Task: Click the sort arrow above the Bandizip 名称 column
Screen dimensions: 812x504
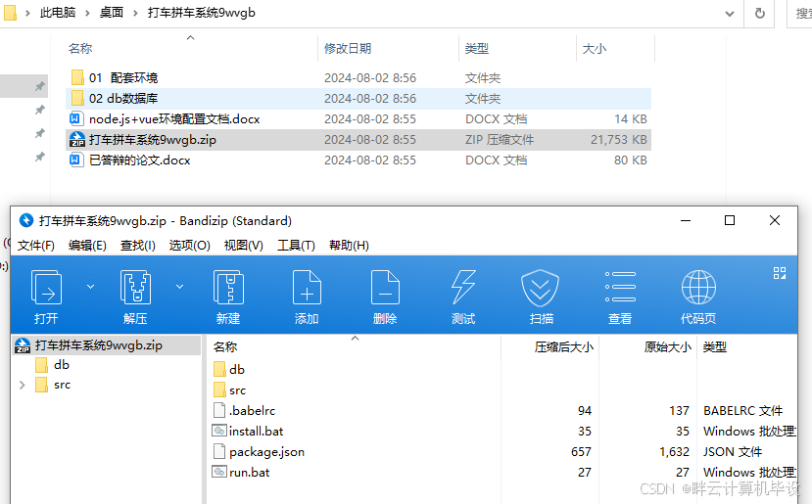Action: [355, 338]
